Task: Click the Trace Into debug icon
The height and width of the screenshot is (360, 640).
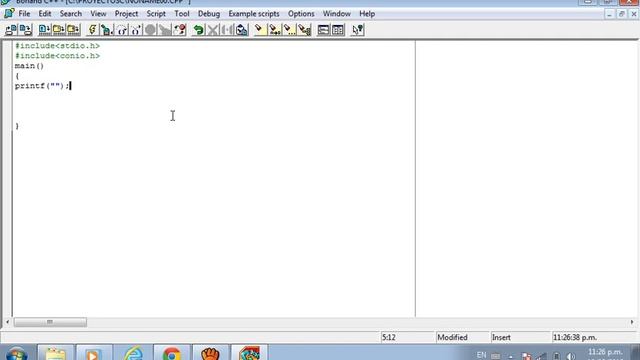Action: [x=136, y=30]
